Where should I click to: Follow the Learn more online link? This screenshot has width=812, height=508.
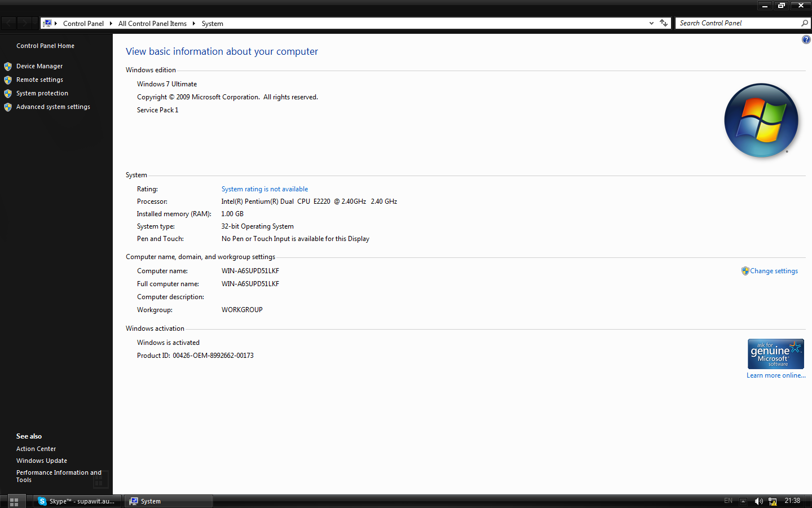[776, 375]
